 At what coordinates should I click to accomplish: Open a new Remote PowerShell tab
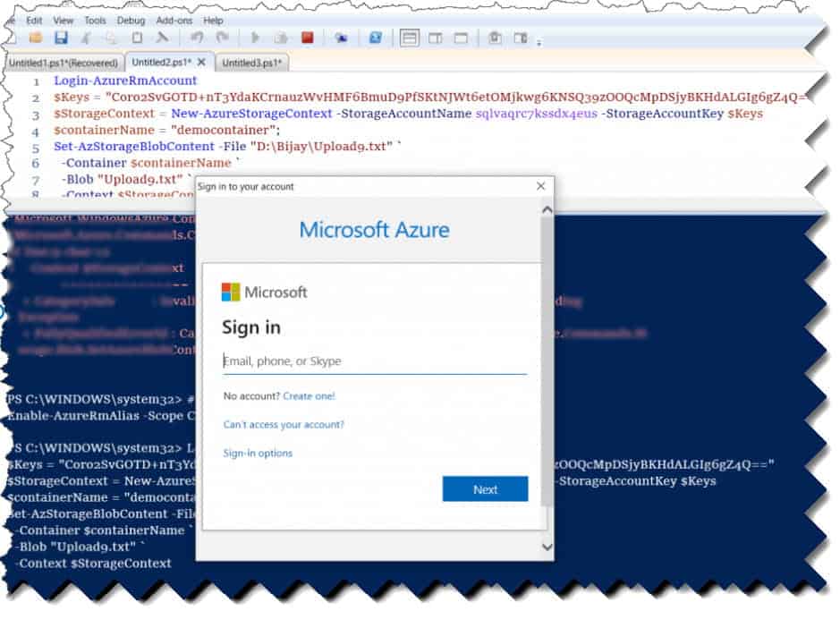point(340,38)
